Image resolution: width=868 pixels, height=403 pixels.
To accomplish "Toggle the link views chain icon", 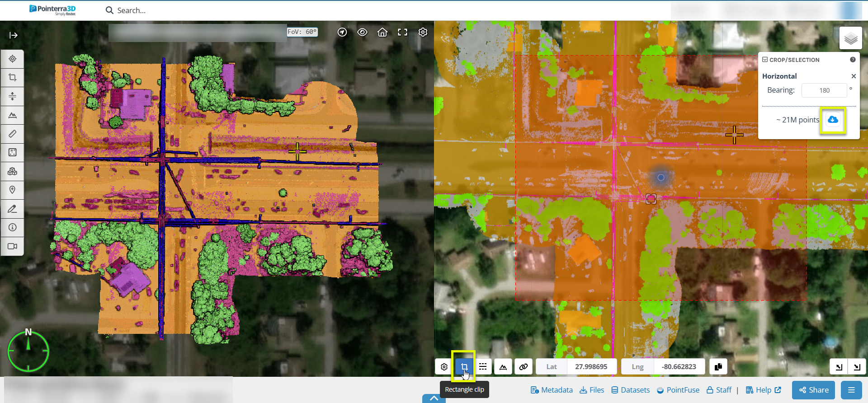I will coord(524,366).
